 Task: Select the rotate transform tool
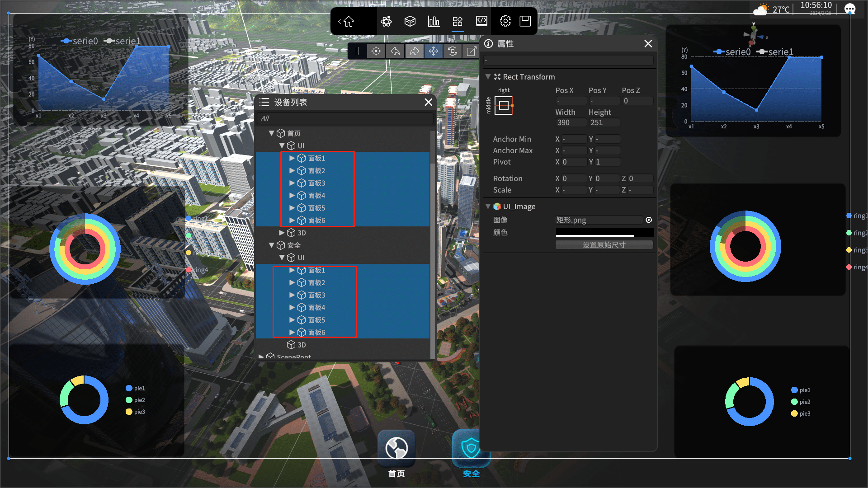tap(453, 51)
